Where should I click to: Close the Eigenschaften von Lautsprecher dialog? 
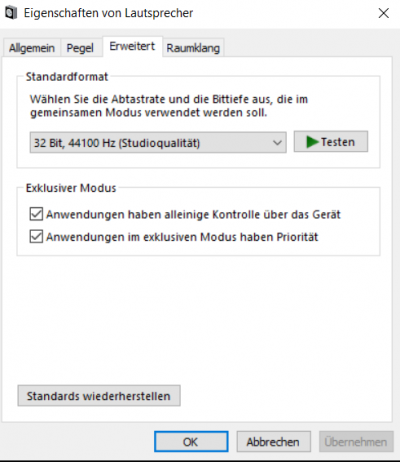pos(384,13)
